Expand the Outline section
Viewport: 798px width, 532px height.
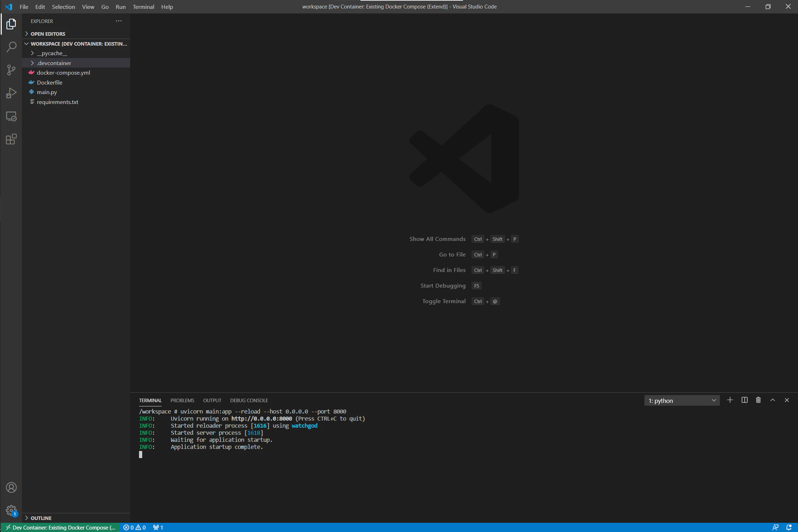[x=41, y=518]
